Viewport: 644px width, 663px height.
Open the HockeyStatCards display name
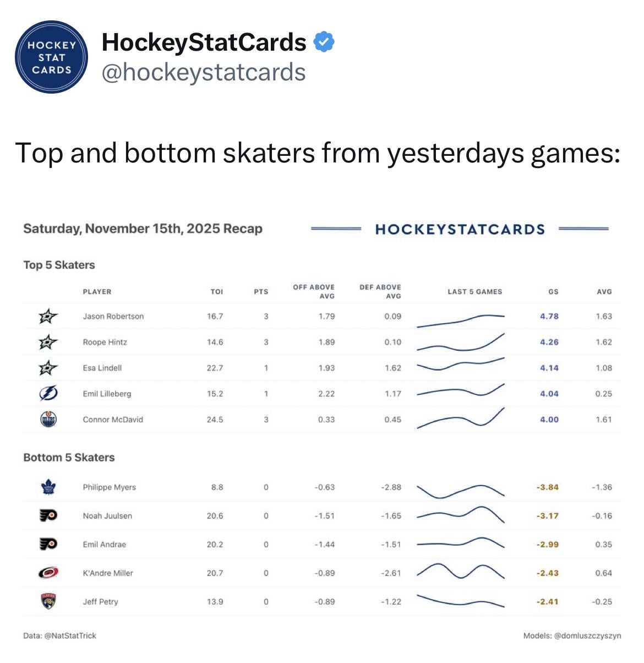click(204, 42)
